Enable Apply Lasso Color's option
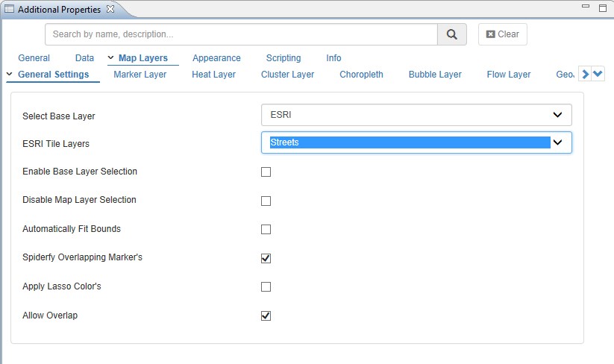The image size is (614, 364). 266,286
